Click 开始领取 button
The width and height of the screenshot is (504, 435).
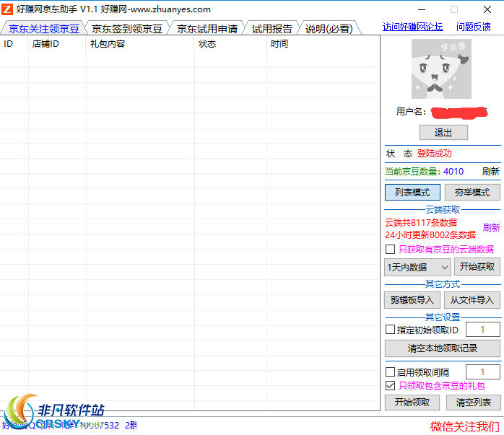coord(412,403)
